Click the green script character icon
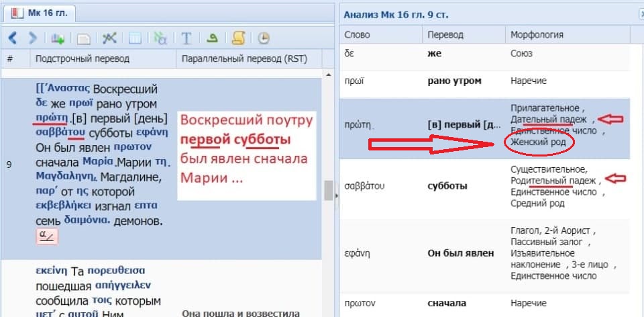The width and height of the screenshot is (644, 317). pyautogui.click(x=211, y=38)
